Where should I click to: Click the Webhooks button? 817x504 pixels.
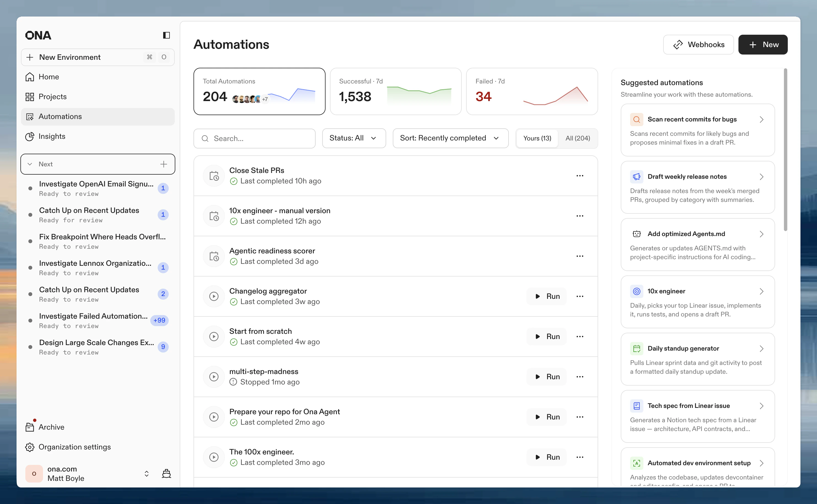pyautogui.click(x=698, y=45)
